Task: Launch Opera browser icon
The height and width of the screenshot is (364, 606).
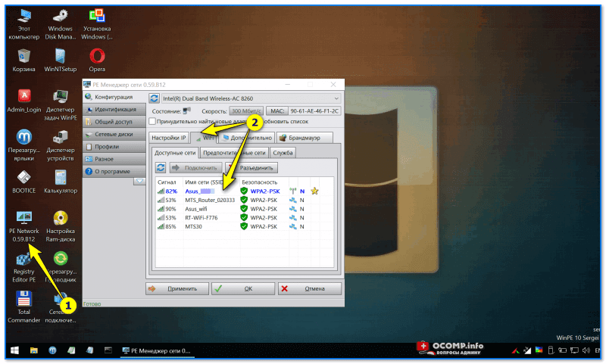Action: [97, 61]
